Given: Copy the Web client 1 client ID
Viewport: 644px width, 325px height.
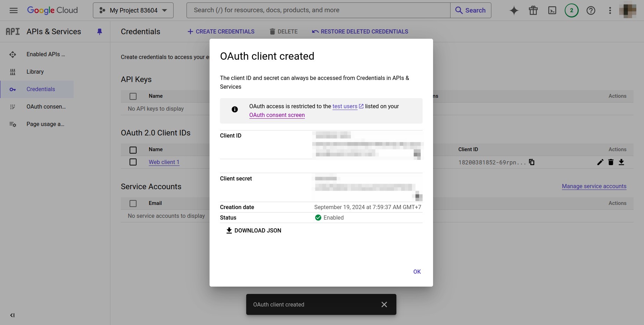Looking at the screenshot, I should coord(532,162).
